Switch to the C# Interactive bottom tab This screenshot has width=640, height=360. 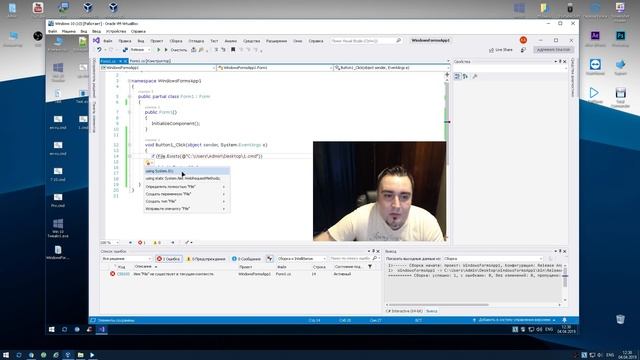coord(404,311)
